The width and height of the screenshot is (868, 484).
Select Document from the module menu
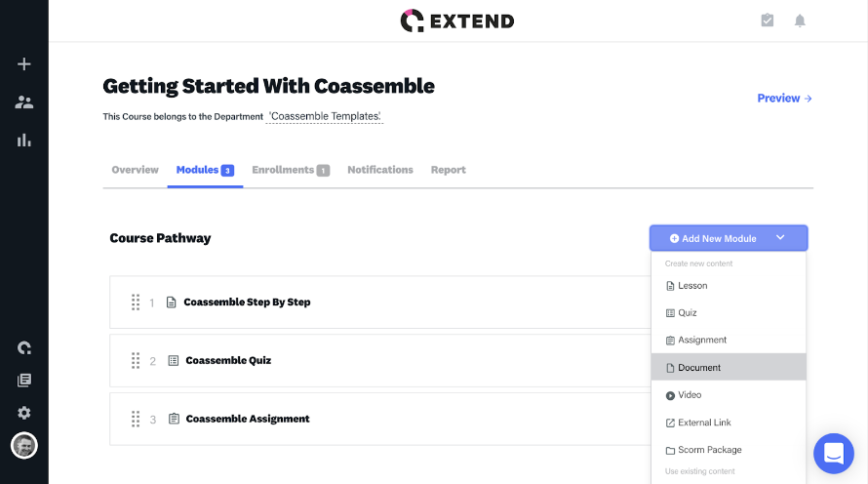pos(699,368)
